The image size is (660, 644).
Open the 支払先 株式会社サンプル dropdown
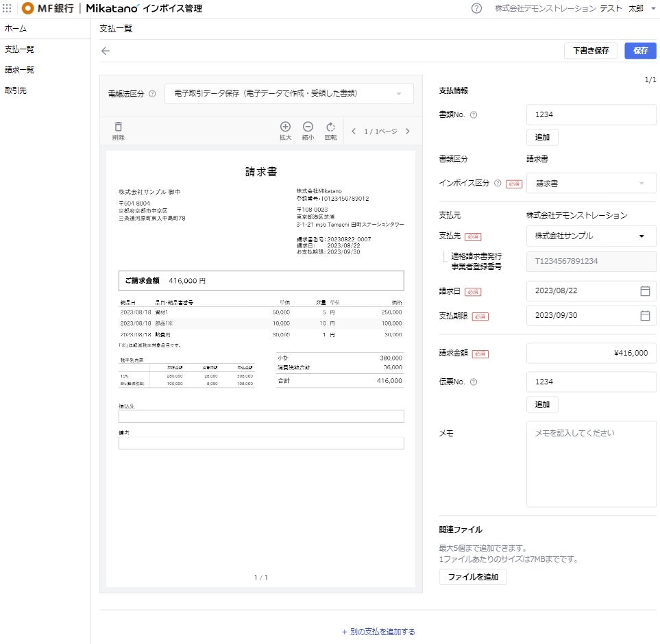click(591, 236)
